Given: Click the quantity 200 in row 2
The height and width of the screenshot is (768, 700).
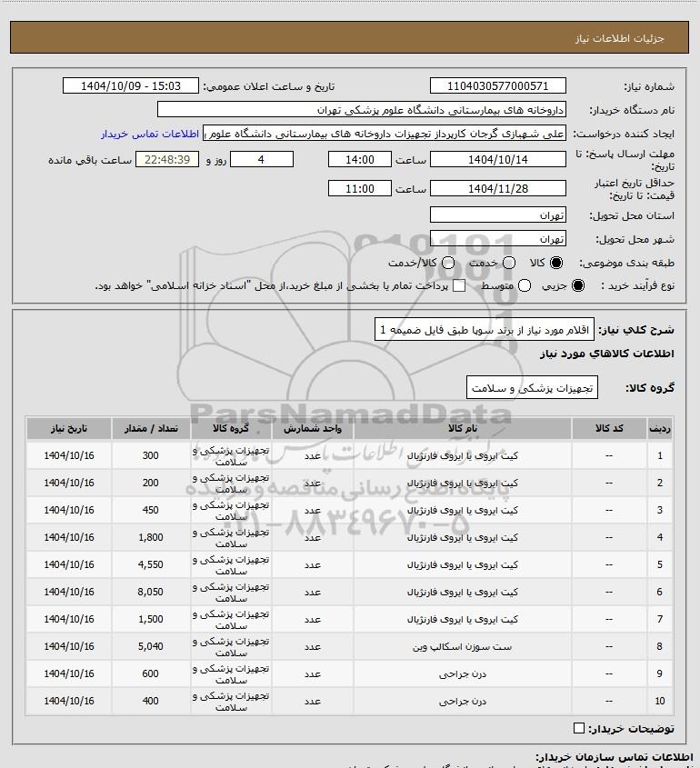Looking at the screenshot, I should point(150,483).
